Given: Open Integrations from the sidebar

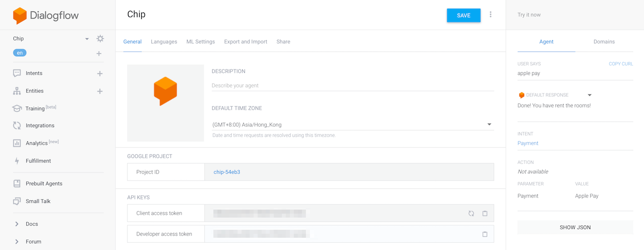Looking at the screenshot, I should tap(40, 126).
